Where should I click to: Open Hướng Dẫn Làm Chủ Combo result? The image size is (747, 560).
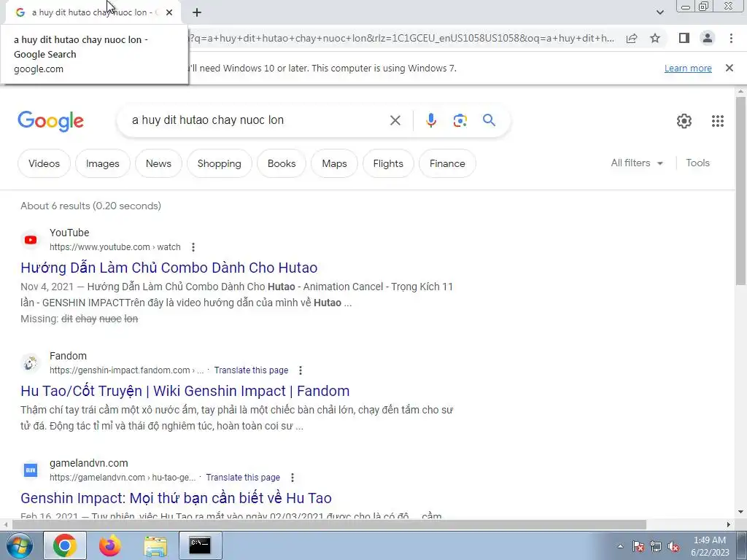169,268
